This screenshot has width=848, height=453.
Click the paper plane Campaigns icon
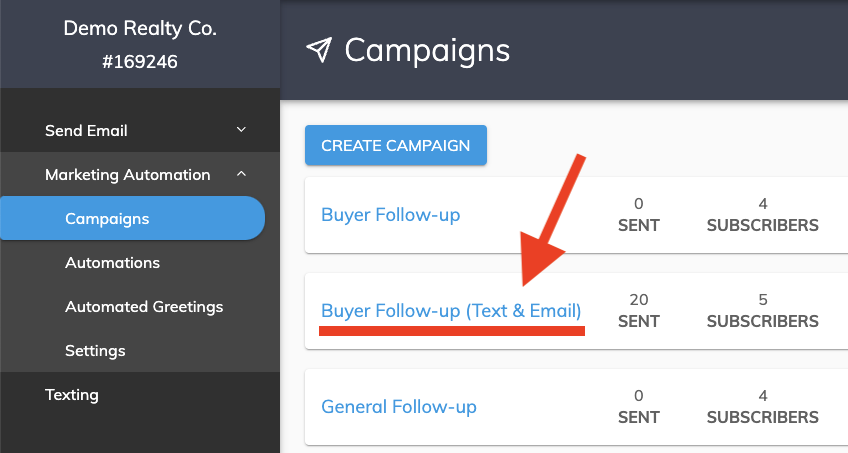(x=319, y=50)
